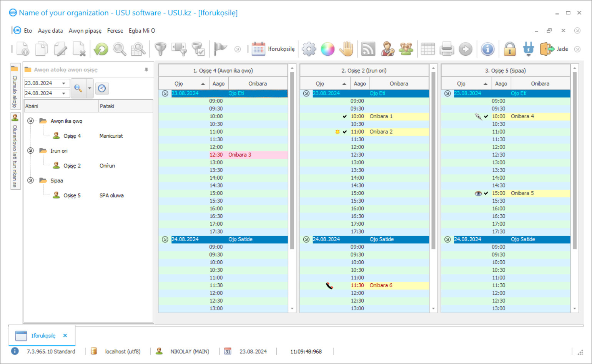Click the RSS feed icon
Viewport: 592px width, 364px height.
pyautogui.click(x=368, y=49)
